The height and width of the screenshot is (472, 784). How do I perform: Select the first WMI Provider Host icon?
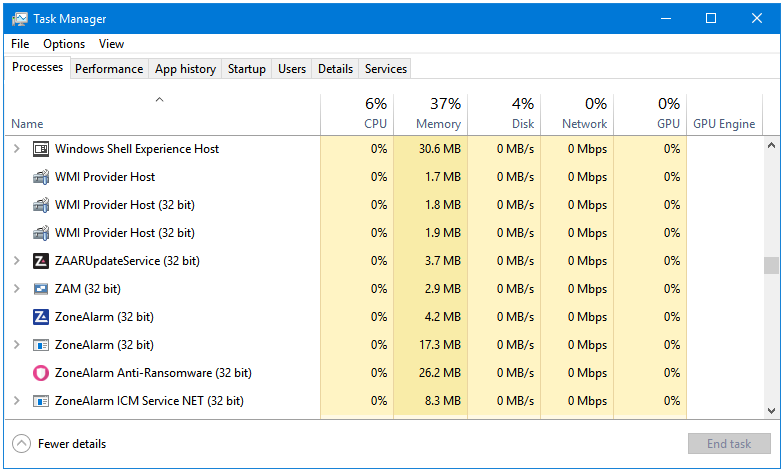40,176
